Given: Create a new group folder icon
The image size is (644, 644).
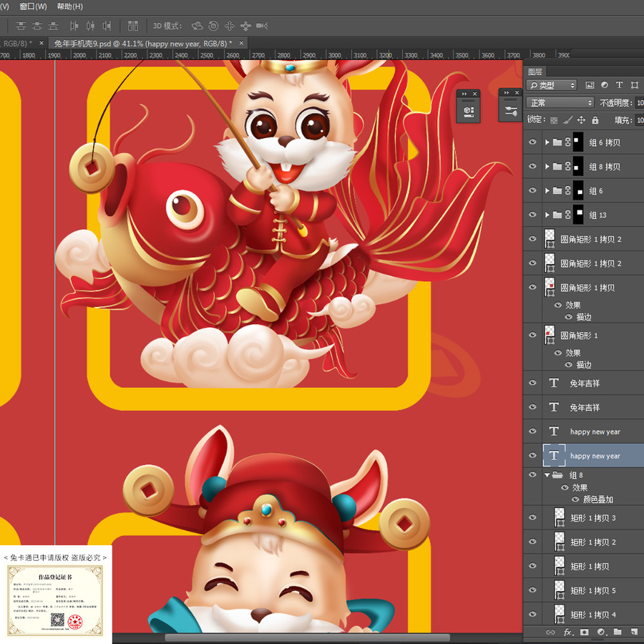Looking at the screenshot, I should 618,632.
